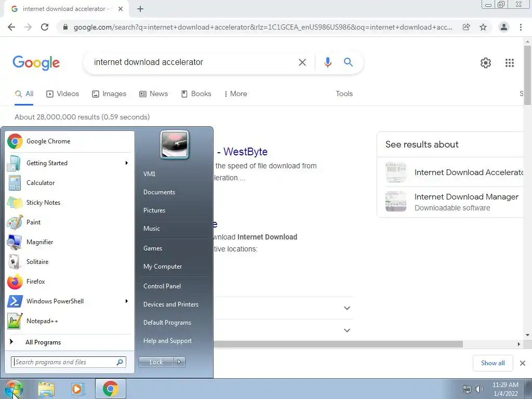Open Notepad++ from Start menu
This screenshot has width=532, height=399.
70,321
